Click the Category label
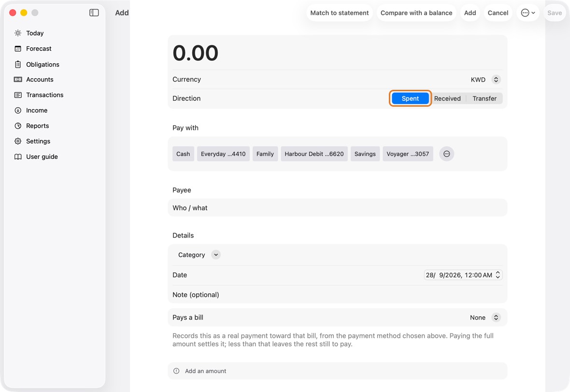570x392 pixels. (192, 255)
